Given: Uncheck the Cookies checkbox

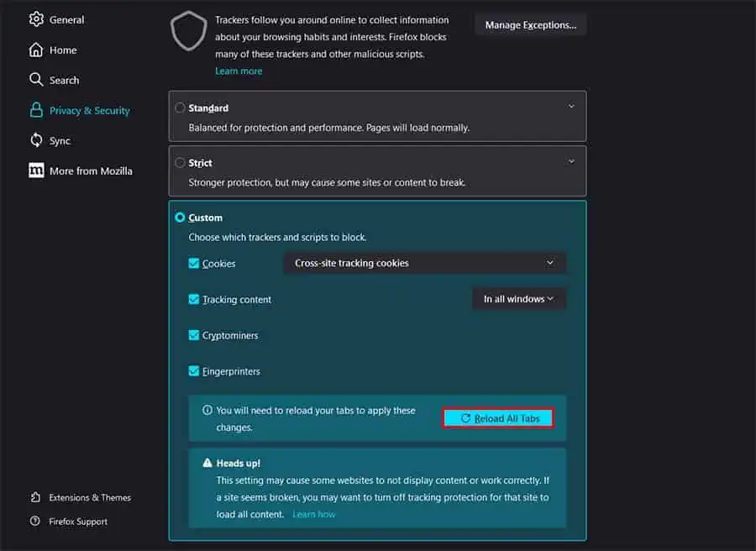Looking at the screenshot, I should click(194, 263).
